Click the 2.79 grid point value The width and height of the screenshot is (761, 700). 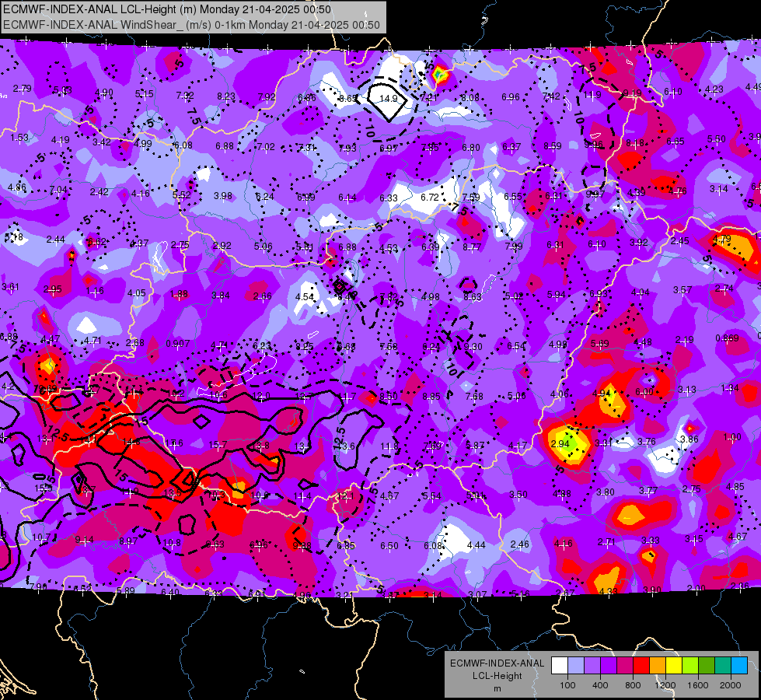[23, 89]
